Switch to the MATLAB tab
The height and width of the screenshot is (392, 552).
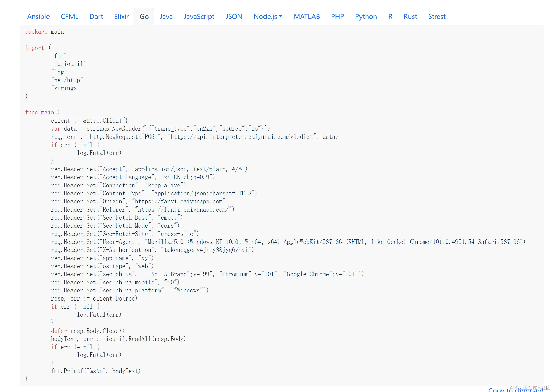pos(306,17)
